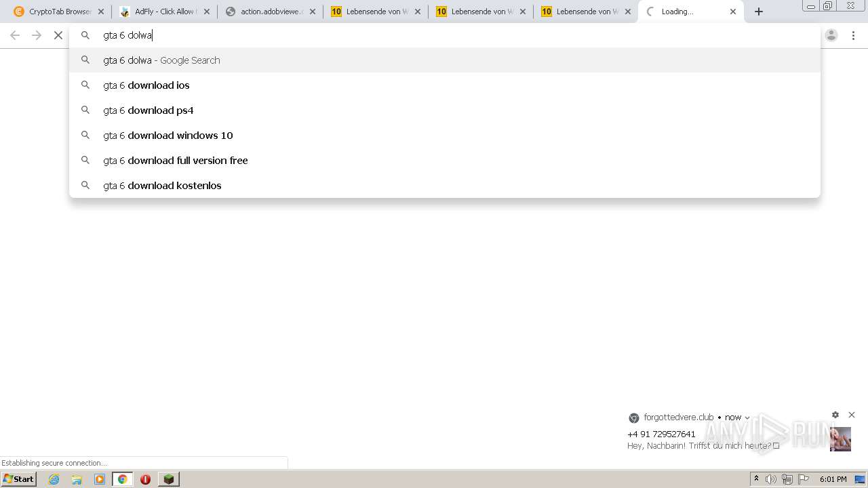
Task: Pick suggestion 'gta 6 download windows 10'
Action: (445, 136)
